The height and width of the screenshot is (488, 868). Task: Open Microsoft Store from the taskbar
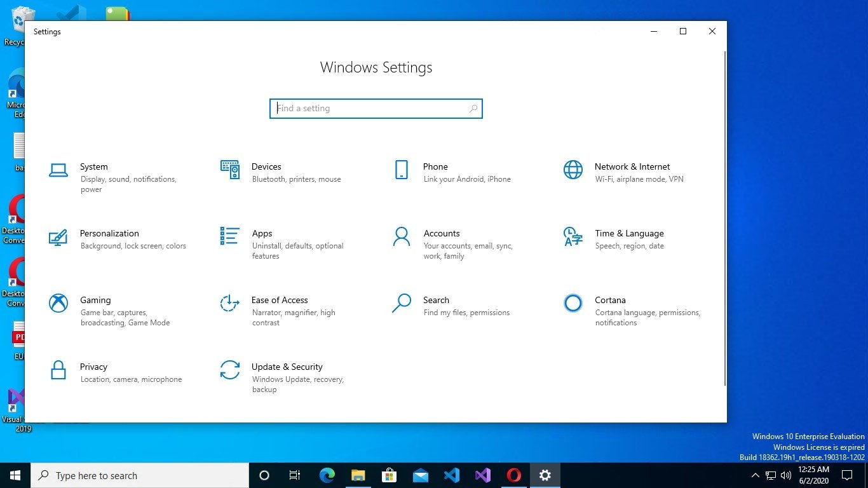coord(390,475)
